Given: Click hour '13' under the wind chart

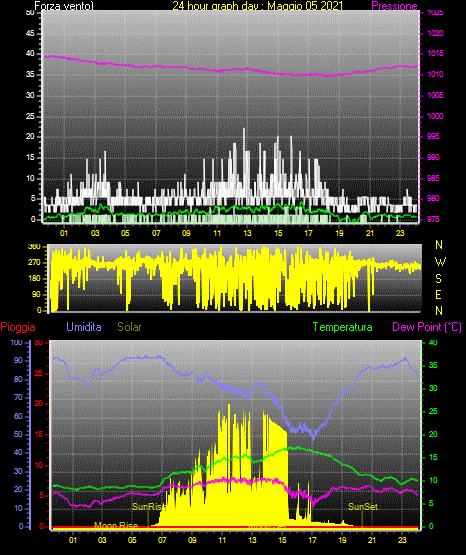Looking at the screenshot, I should 247,233.
